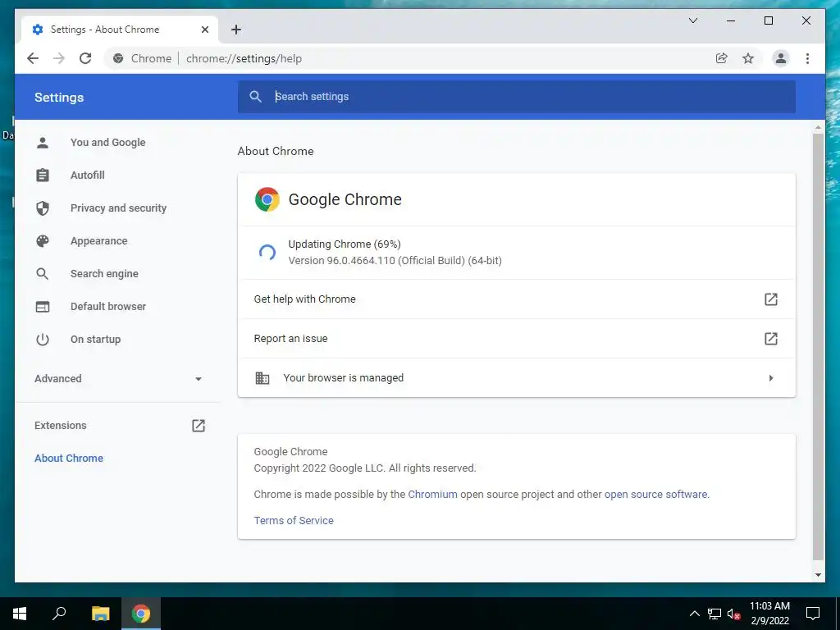Click the muted volume tray icon

pyautogui.click(x=733, y=614)
